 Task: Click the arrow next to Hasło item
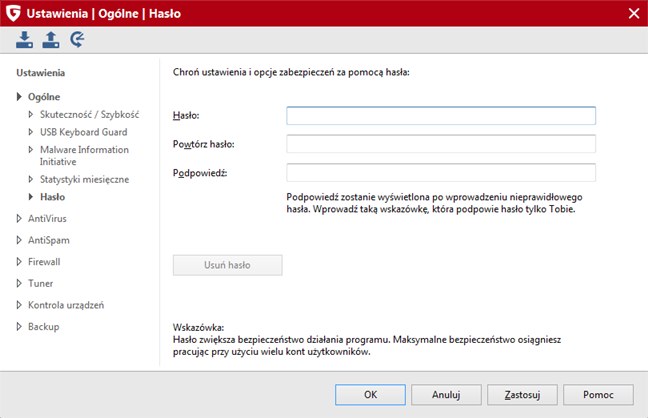tap(31, 197)
